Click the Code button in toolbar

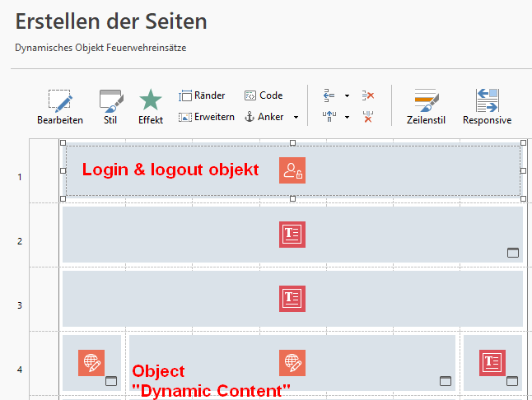coord(264,95)
